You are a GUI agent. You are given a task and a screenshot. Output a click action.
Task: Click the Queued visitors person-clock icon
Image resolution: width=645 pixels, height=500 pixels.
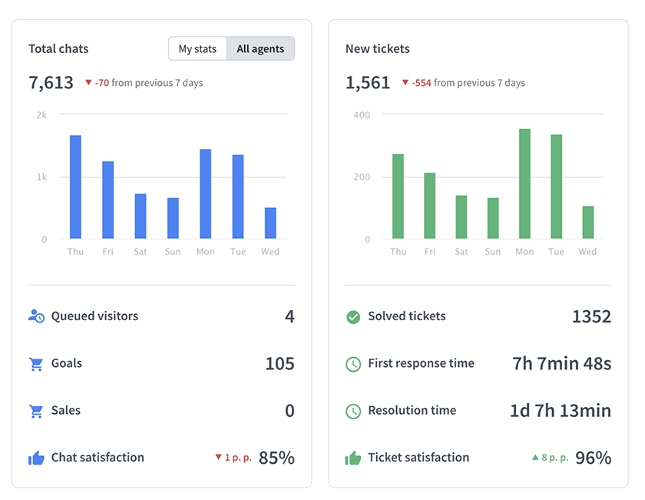(x=36, y=316)
